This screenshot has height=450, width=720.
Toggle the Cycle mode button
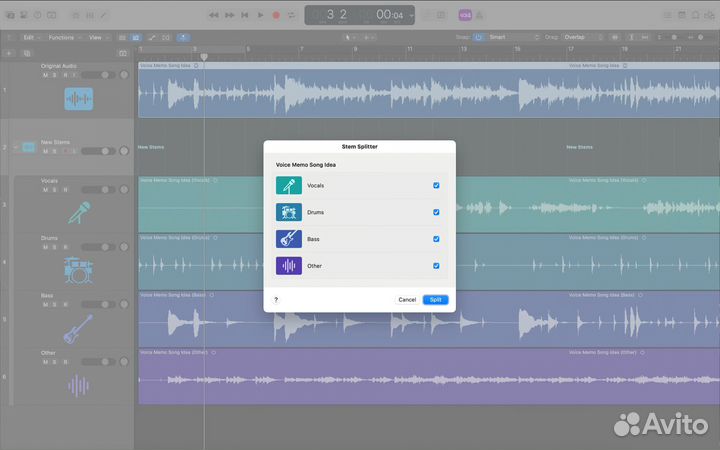pos(292,15)
